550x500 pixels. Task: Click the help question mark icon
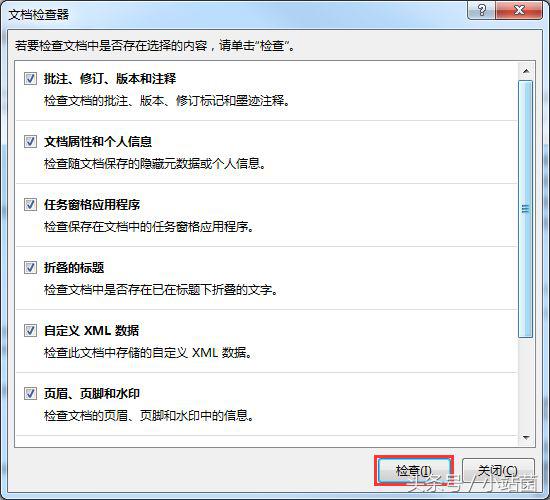coord(482,10)
